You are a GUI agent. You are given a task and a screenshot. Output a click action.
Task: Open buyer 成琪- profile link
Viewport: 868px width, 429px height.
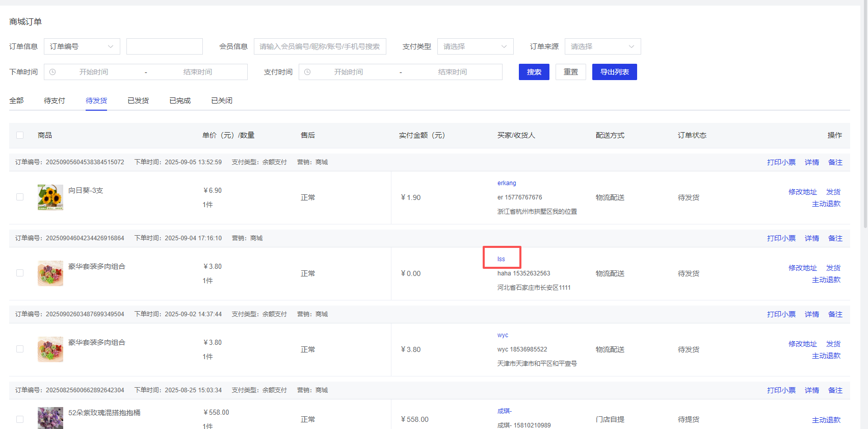coord(505,411)
